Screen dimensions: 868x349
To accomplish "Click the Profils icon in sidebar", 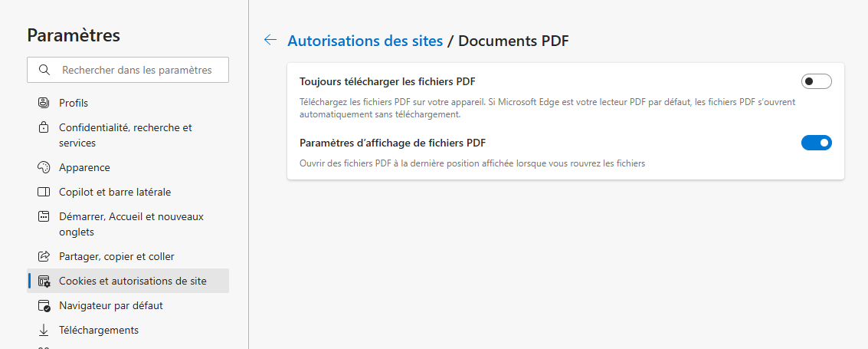I will [x=43, y=103].
